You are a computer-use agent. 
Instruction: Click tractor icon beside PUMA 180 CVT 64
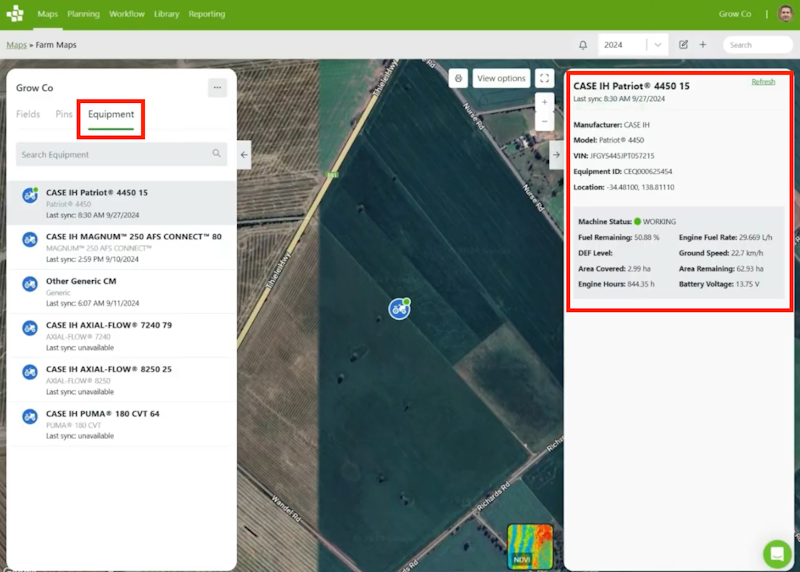click(x=30, y=416)
